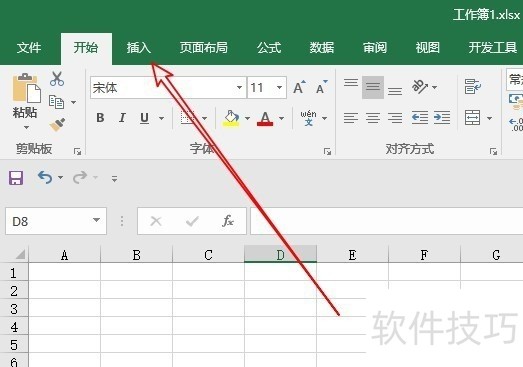Toggle Underline formatting
523x367 pixels.
click(144, 118)
